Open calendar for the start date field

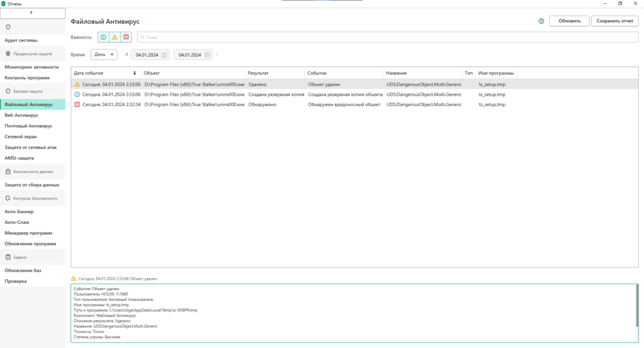164,55
